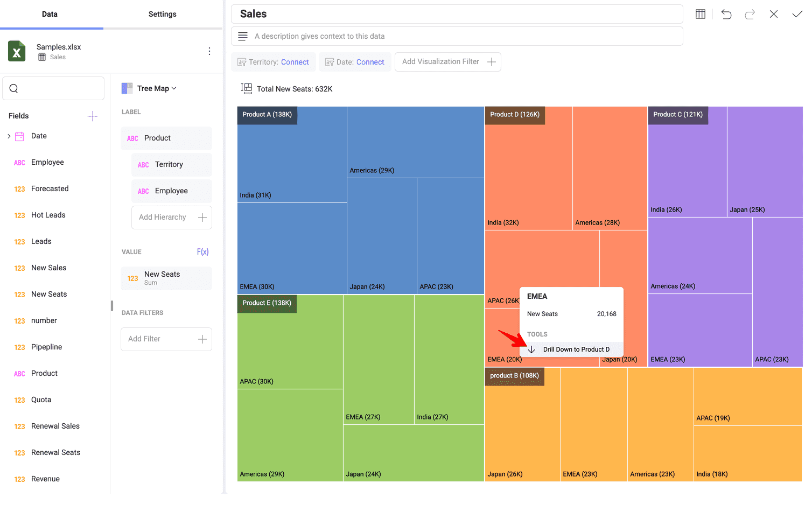This screenshot has height=511, width=812.
Task: Click Date Connect link
Action: [x=370, y=62]
